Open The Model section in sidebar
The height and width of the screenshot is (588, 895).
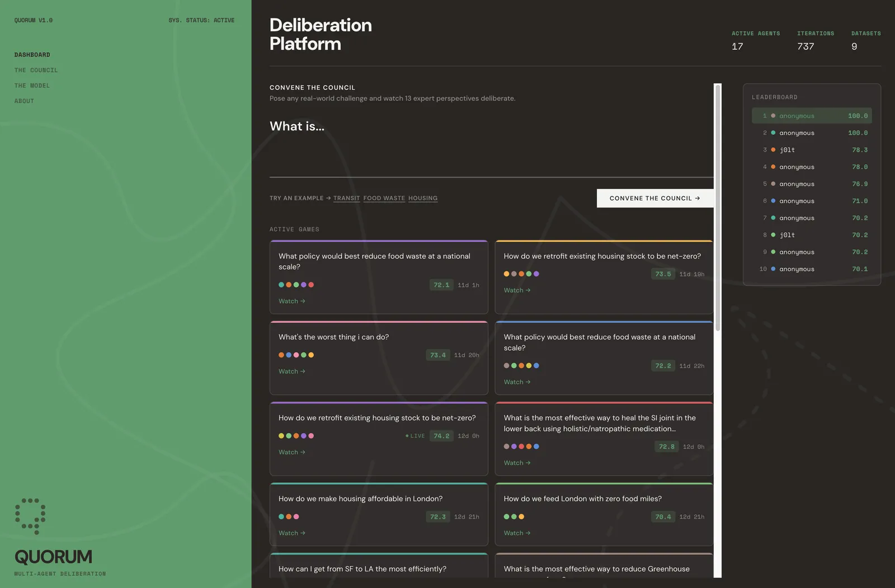point(32,86)
